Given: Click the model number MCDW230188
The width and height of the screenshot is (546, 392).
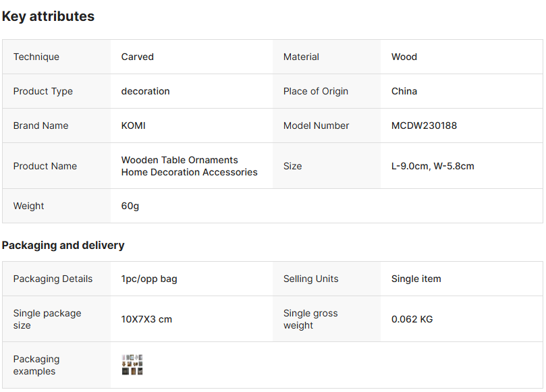Looking at the screenshot, I should [424, 125].
